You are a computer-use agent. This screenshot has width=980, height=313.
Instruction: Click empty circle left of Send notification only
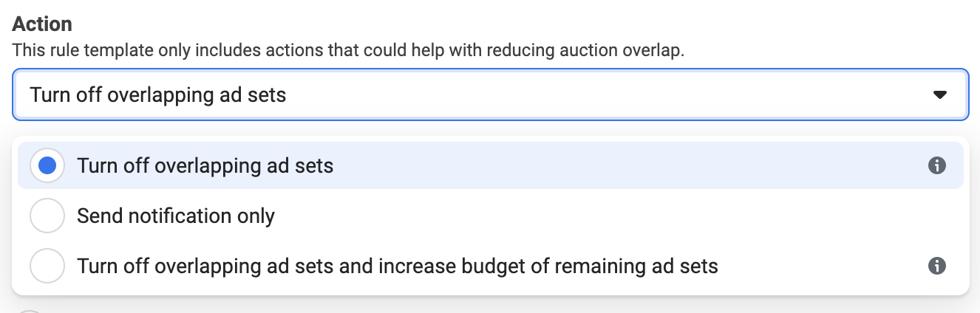[x=47, y=216]
